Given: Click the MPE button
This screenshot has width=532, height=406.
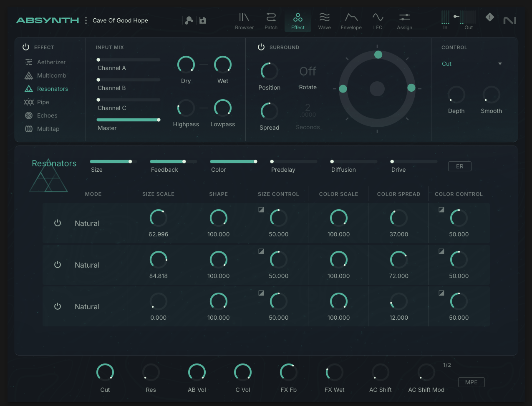Looking at the screenshot, I should pos(471,382).
